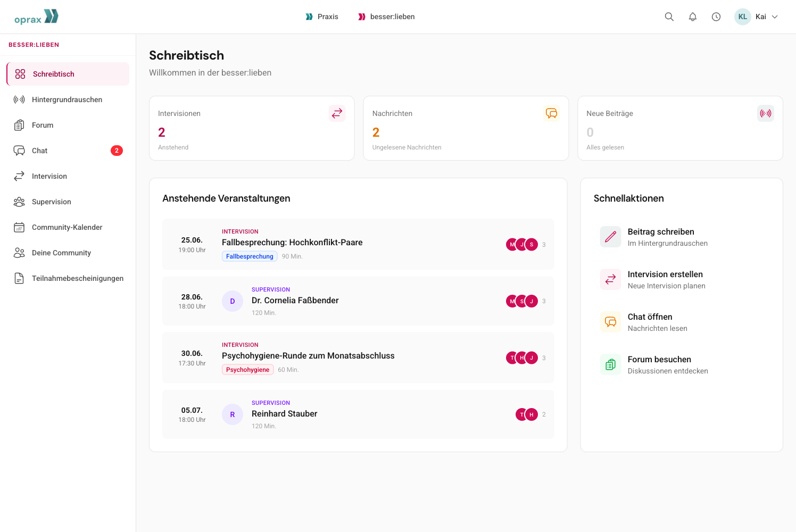
Task: Click the Forum clipboard icon in sidebar
Action: click(19, 125)
